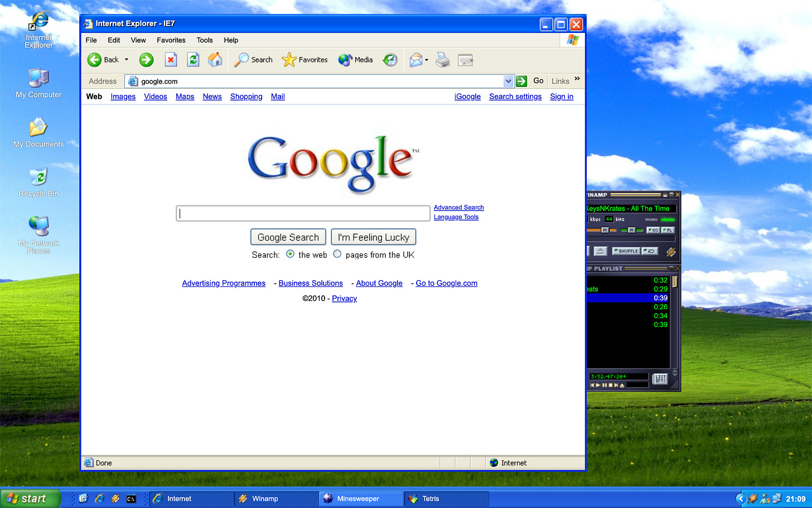The width and height of the screenshot is (812, 508).
Task: Launch Winamp from quick launch bar
Action: (115, 499)
